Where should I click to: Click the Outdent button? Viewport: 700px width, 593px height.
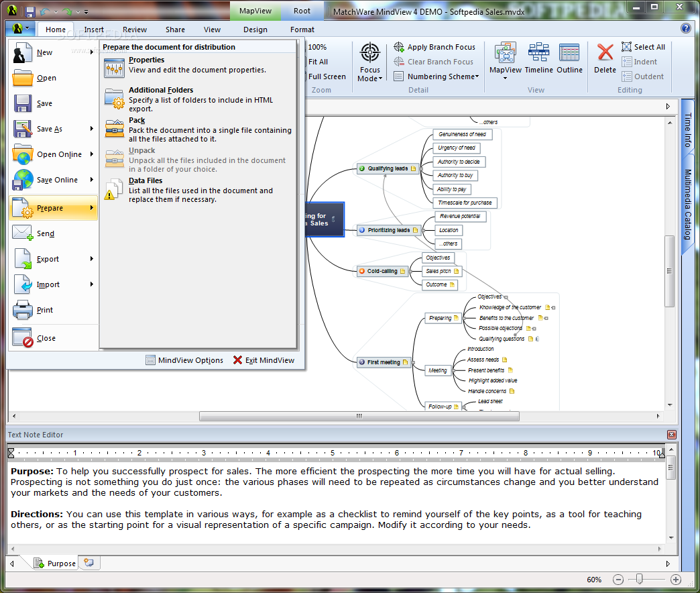coord(643,76)
